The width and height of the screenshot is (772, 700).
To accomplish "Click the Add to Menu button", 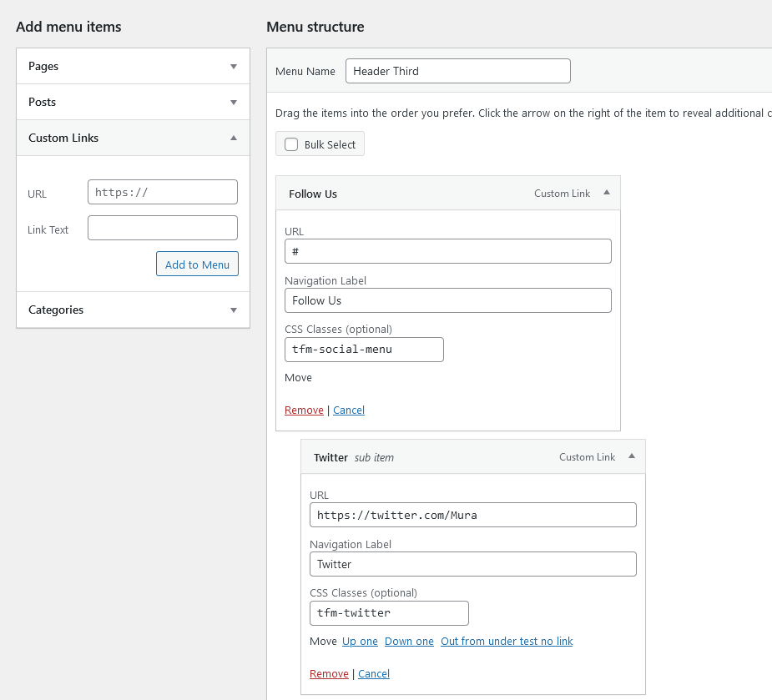I will click(x=197, y=264).
